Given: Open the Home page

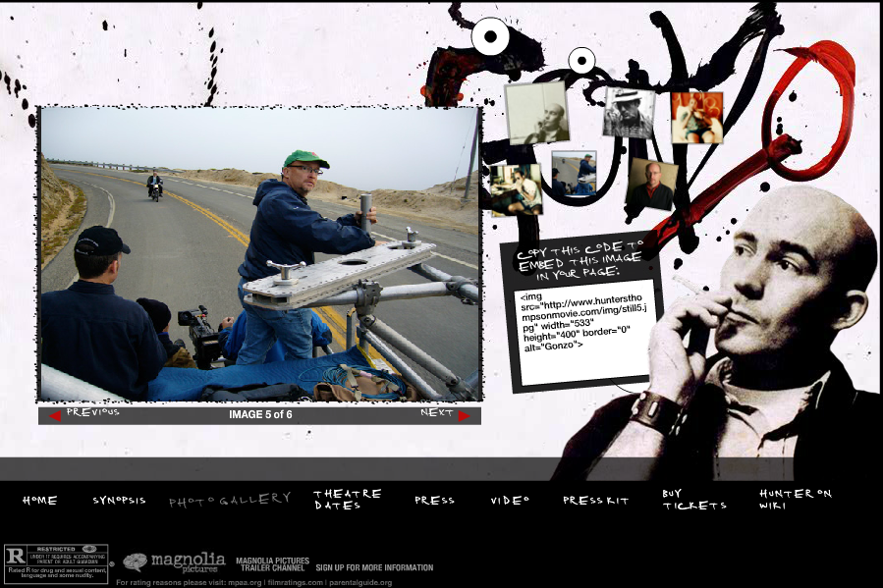Looking at the screenshot, I should [40, 501].
